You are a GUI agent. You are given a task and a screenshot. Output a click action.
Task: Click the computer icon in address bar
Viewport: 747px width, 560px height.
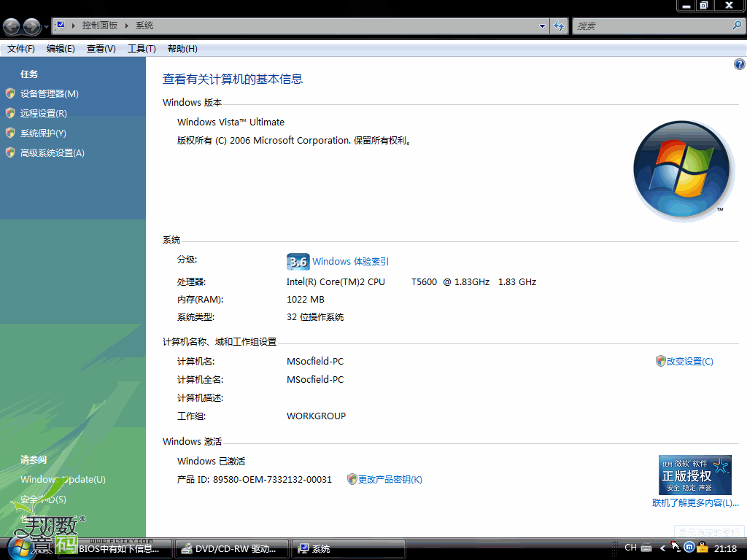60,26
